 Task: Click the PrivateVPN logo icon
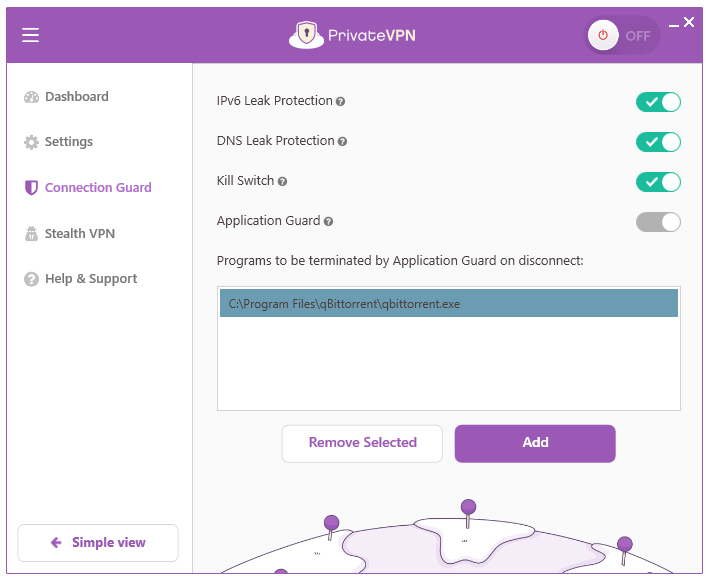[x=307, y=35]
